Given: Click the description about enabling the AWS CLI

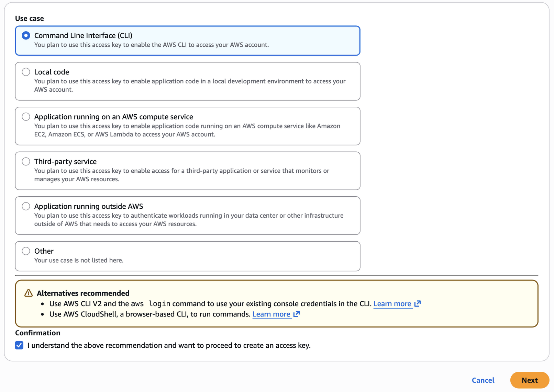Looking at the screenshot, I should pyautogui.click(x=152, y=45).
